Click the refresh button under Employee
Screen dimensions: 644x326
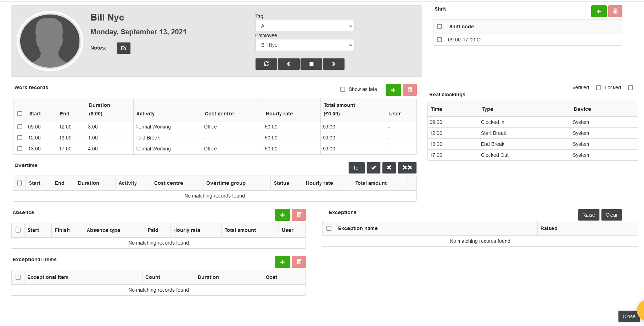[266, 64]
